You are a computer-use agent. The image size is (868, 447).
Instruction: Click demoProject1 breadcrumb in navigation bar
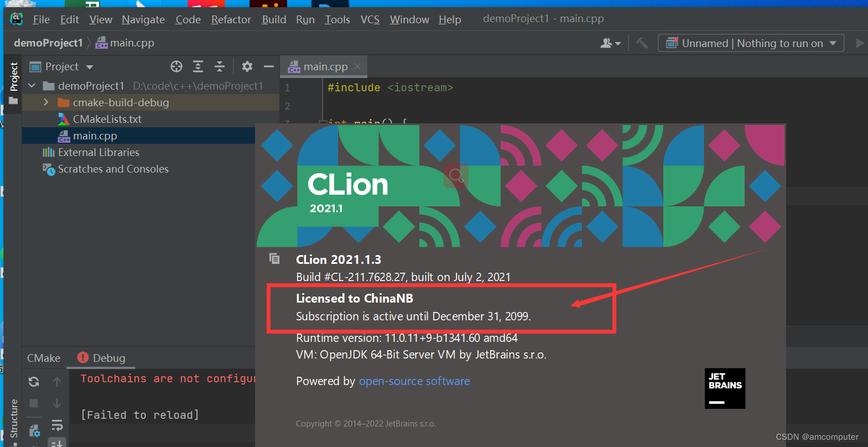(48, 43)
